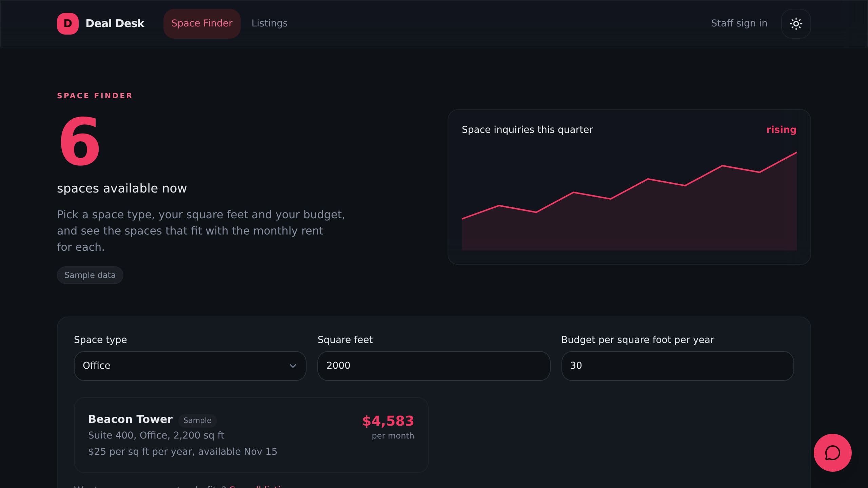Open the Beacon Tower listing card
The width and height of the screenshot is (868, 488).
point(251,435)
